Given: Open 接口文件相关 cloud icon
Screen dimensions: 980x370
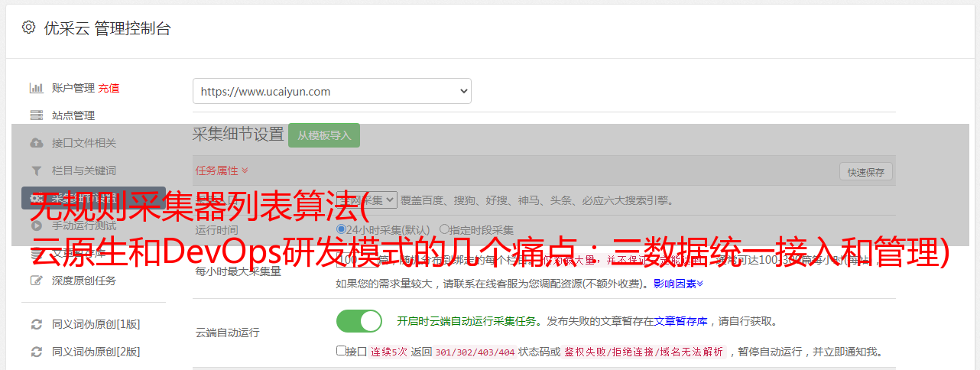Looking at the screenshot, I should pos(36,143).
